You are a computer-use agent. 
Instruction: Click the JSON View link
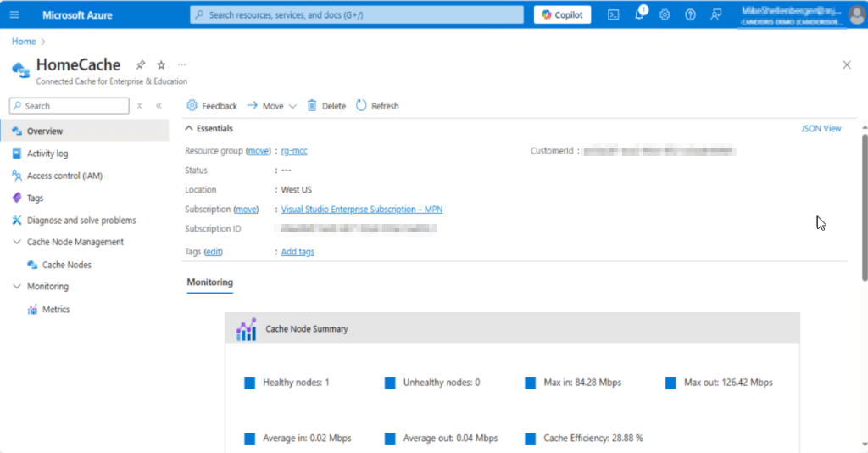(x=821, y=129)
